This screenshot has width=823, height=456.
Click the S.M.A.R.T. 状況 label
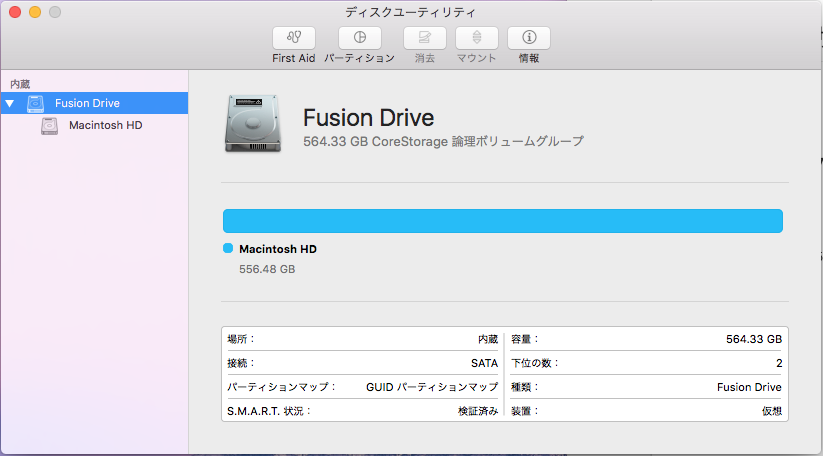click(x=269, y=411)
